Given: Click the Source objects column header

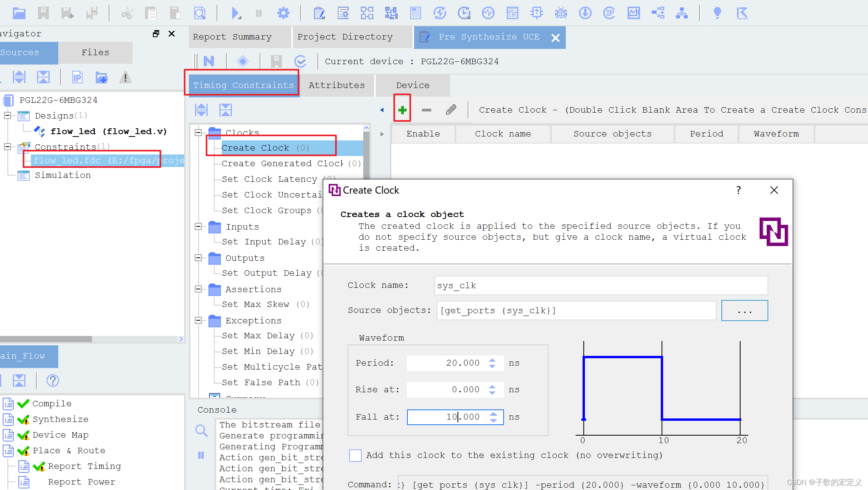Looking at the screenshot, I should tap(613, 134).
